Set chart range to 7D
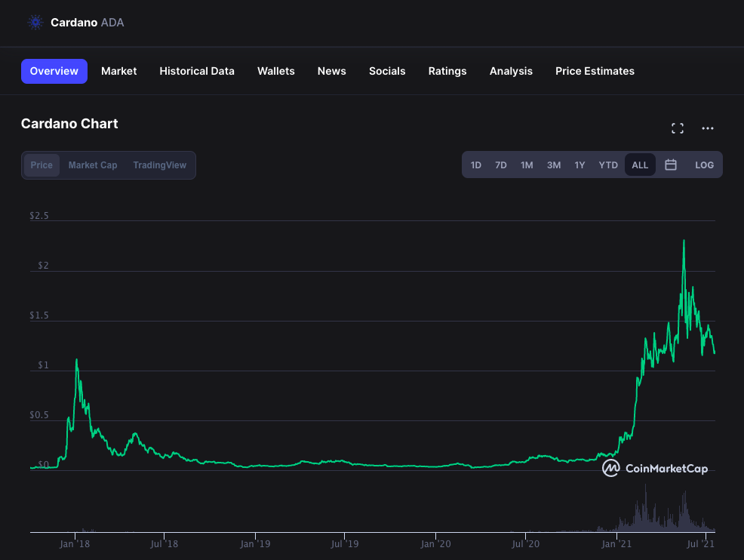 (500, 165)
